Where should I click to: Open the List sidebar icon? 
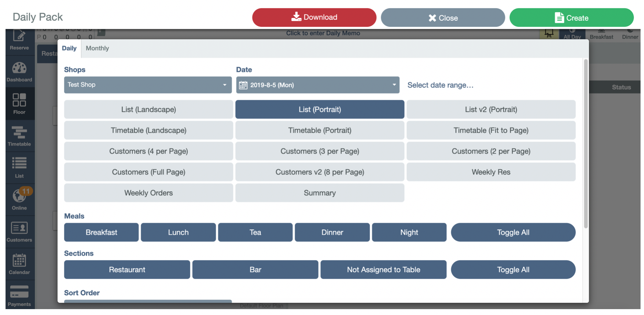19,168
